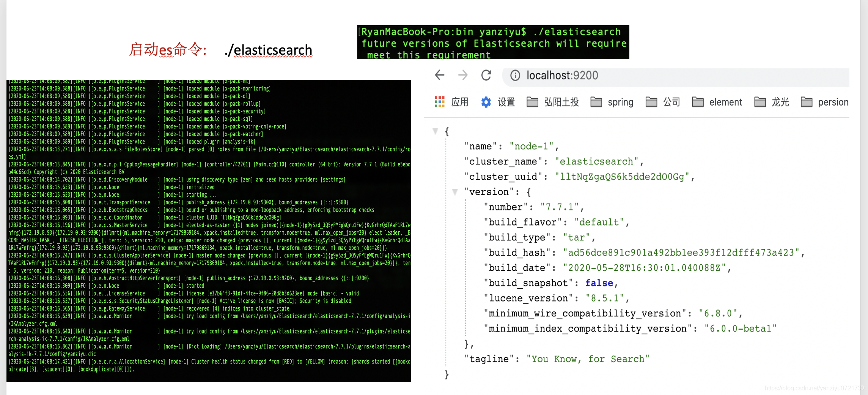The image size is (868, 395).
Task: Select the "node-1" name value
Action: click(x=531, y=146)
